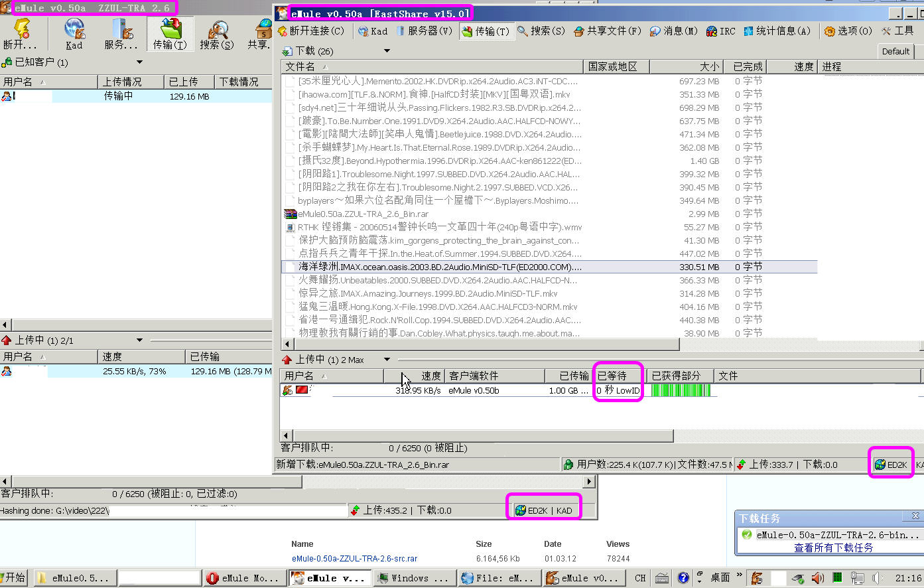Screen dimensions: 924x588
Task: Open 搜索(S) search in ZZUL-TRA window toolbar
Action: click(x=217, y=34)
